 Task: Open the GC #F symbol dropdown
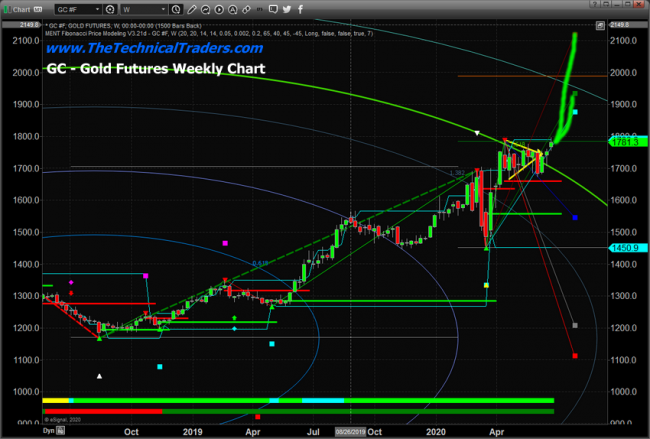[78, 9]
